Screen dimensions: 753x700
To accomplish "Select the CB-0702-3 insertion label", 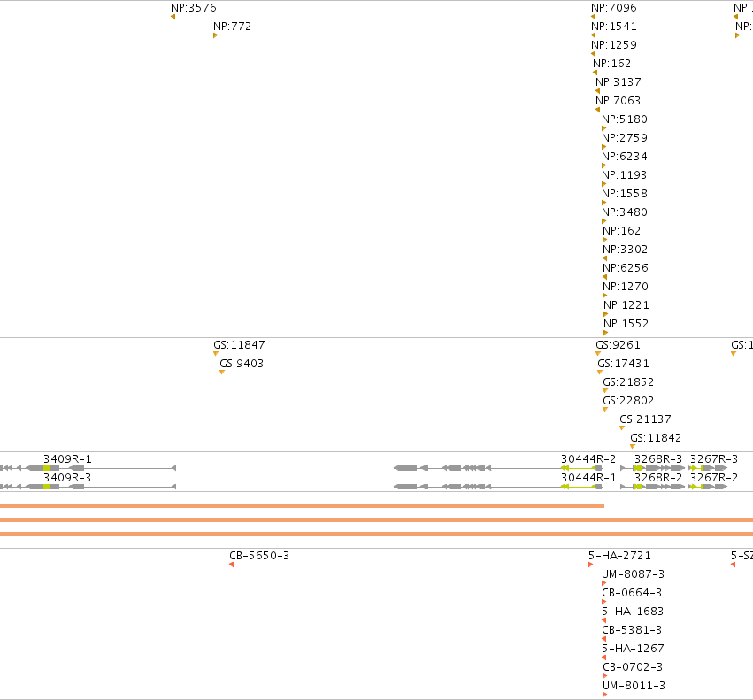I will (x=633, y=667).
